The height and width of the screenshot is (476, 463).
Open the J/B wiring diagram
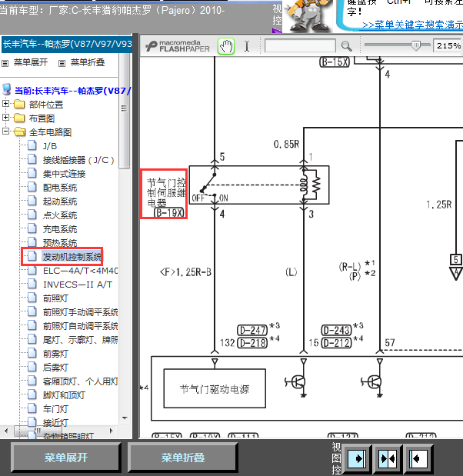[50, 146]
